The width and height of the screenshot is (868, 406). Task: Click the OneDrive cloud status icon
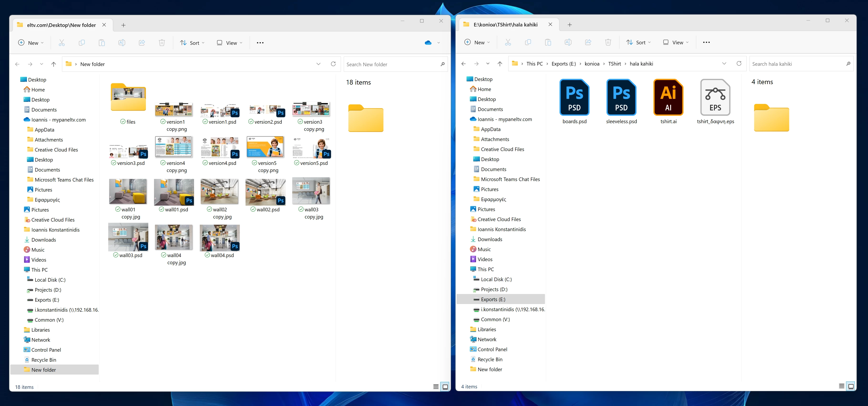pos(428,43)
